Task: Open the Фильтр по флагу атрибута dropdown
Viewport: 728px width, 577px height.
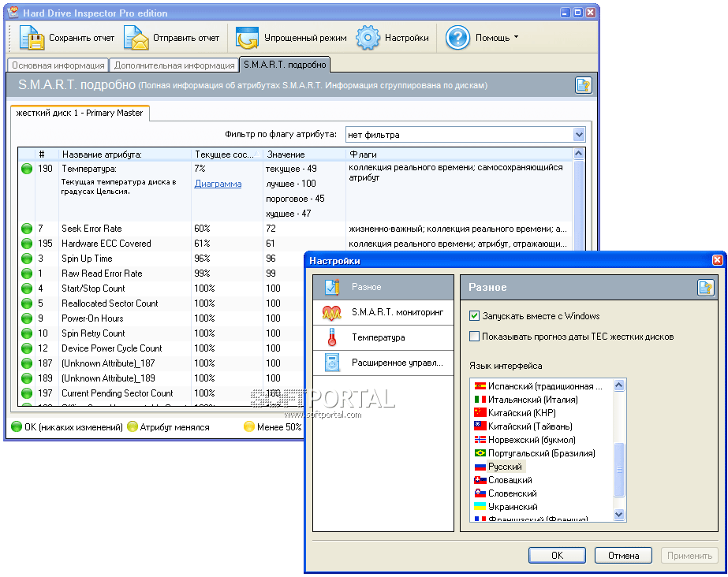Action: 578,135
